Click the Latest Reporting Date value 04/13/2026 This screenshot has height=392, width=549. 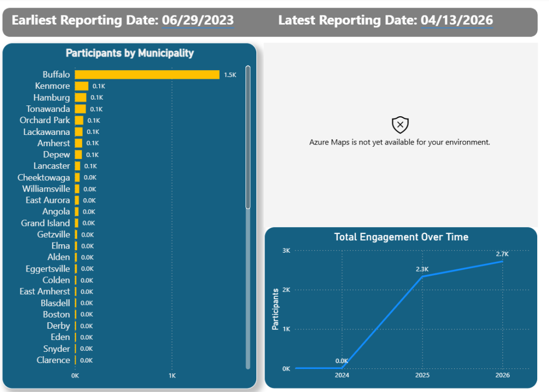456,20
